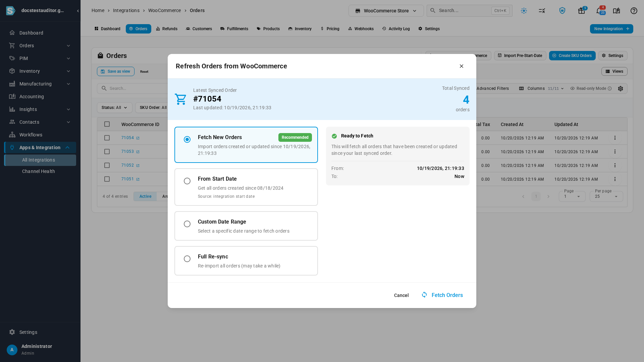Select Fetch New Orders radio option
This screenshot has width=644, height=362.
pyautogui.click(x=187, y=139)
